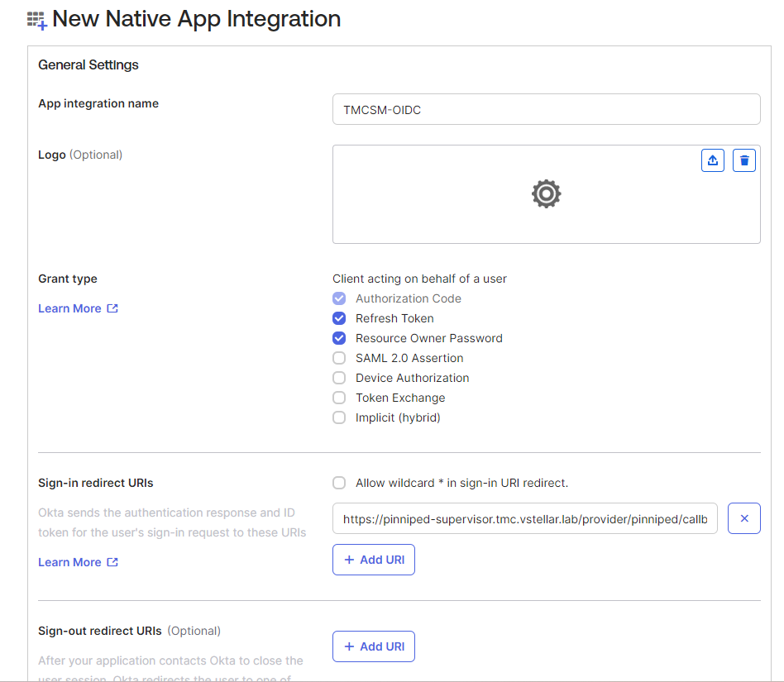
Task: Remove the sign-in redirect URI with X
Action: point(743,518)
